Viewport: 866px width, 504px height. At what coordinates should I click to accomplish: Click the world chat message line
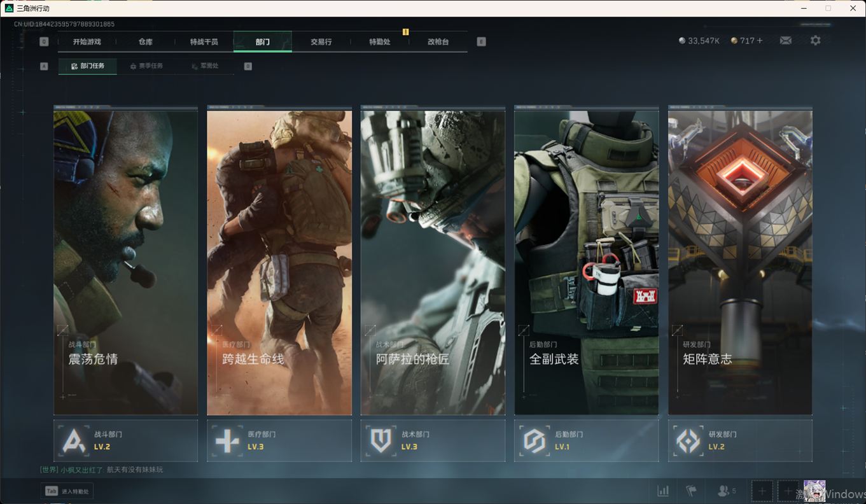click(102, 470)
